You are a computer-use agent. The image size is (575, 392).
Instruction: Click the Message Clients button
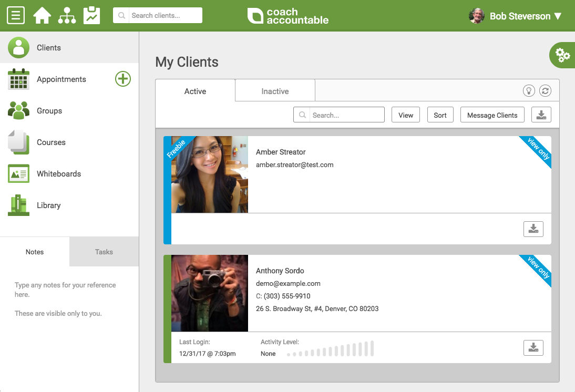click(492, 115)
